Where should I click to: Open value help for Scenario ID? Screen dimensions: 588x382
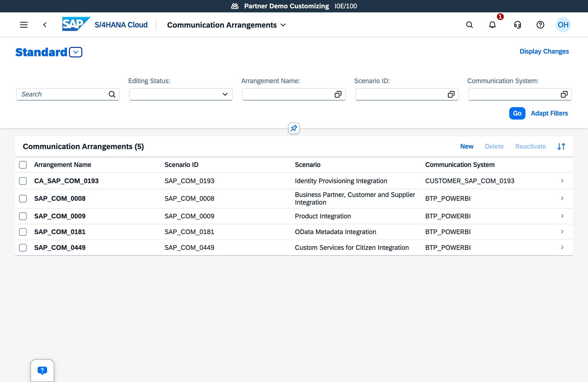pos(451,94)
